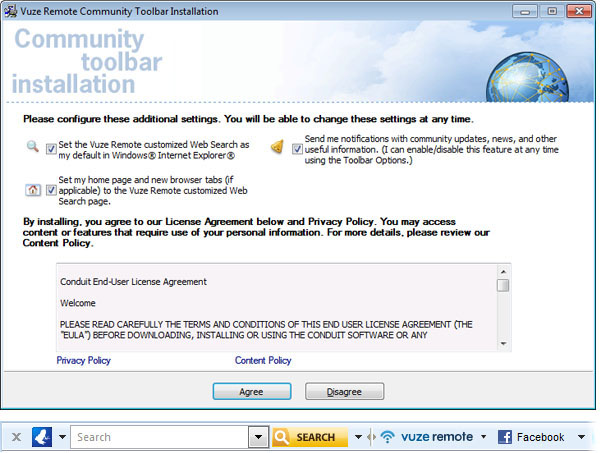Open the Privacy Policy link

coord(83,360)
